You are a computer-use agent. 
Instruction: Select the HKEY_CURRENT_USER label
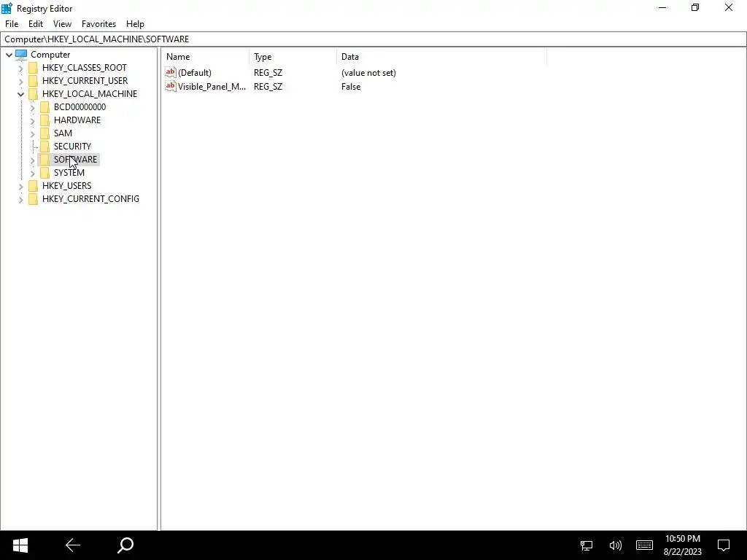(85, 81)
